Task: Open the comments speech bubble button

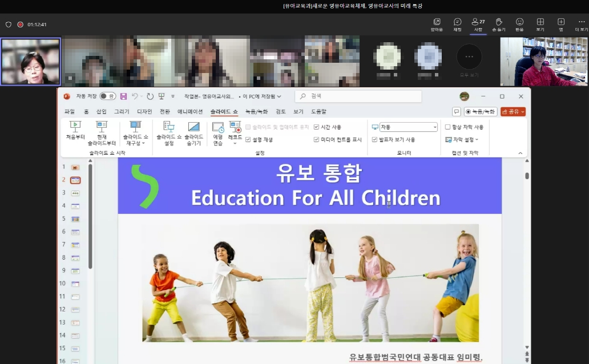Action: [x=457, y=112]
